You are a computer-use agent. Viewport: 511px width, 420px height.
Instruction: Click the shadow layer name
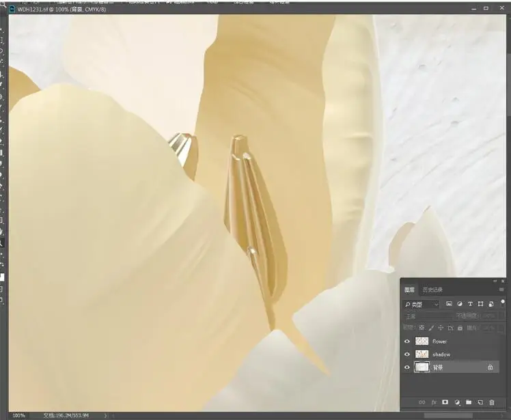pos(441,354)
